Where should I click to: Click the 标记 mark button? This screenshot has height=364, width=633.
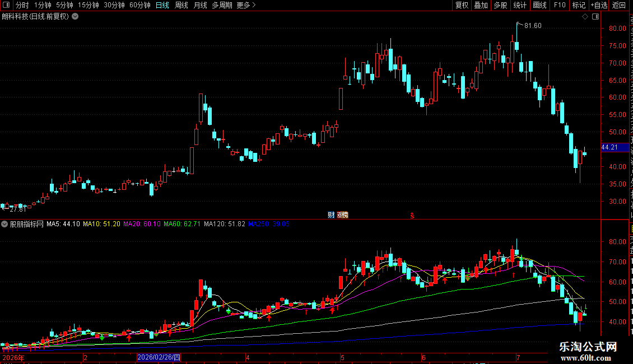click(579, 5)
